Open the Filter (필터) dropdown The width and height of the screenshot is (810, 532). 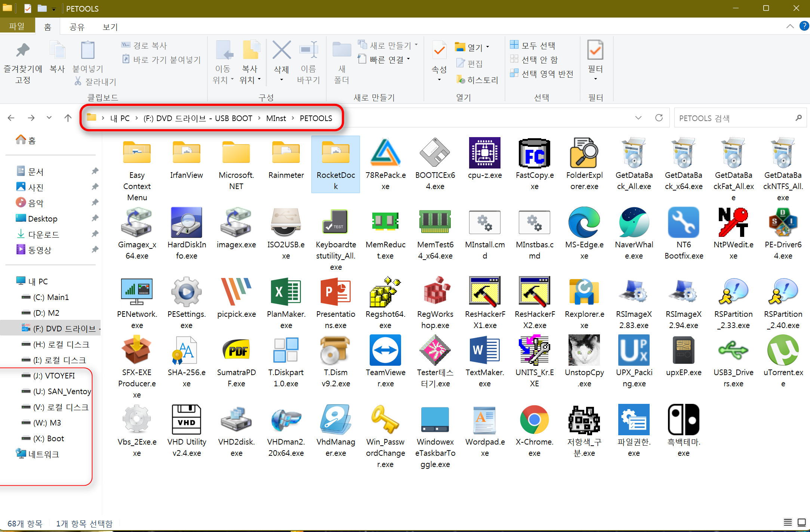tap(595, 79)
